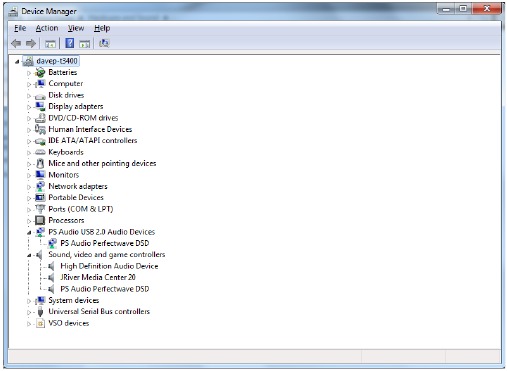This screenshot has width=507, height=371.
Task: Collapse PS Audio USB 2.0 Audio Devices
Action: pyautogui.click(x=29, y=233)
